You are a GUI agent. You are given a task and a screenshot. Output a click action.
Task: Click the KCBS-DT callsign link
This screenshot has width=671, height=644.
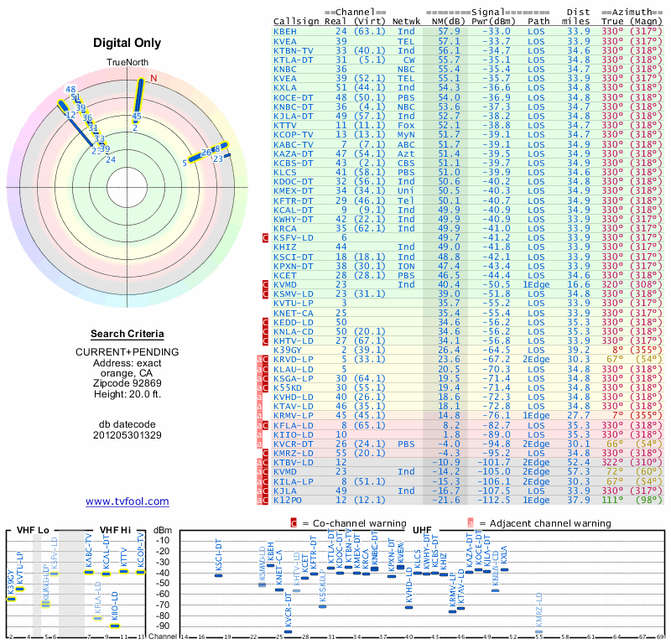coord(294,163)
